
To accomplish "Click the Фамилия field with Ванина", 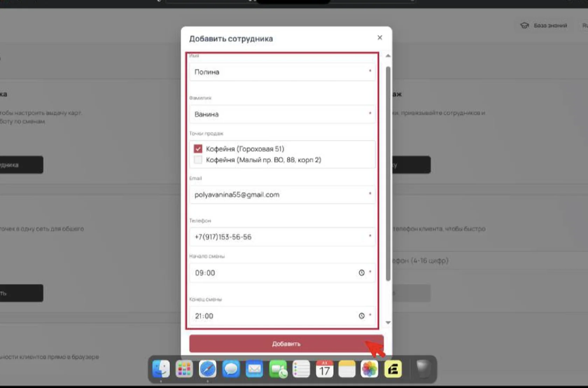I will coord(282,114).
